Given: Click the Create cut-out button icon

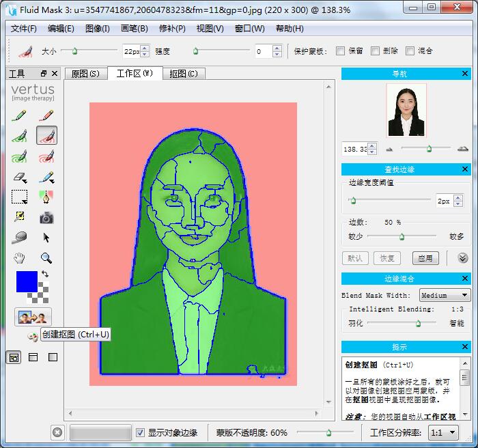Looking at the screenshot, I should [x=33, y=317].
